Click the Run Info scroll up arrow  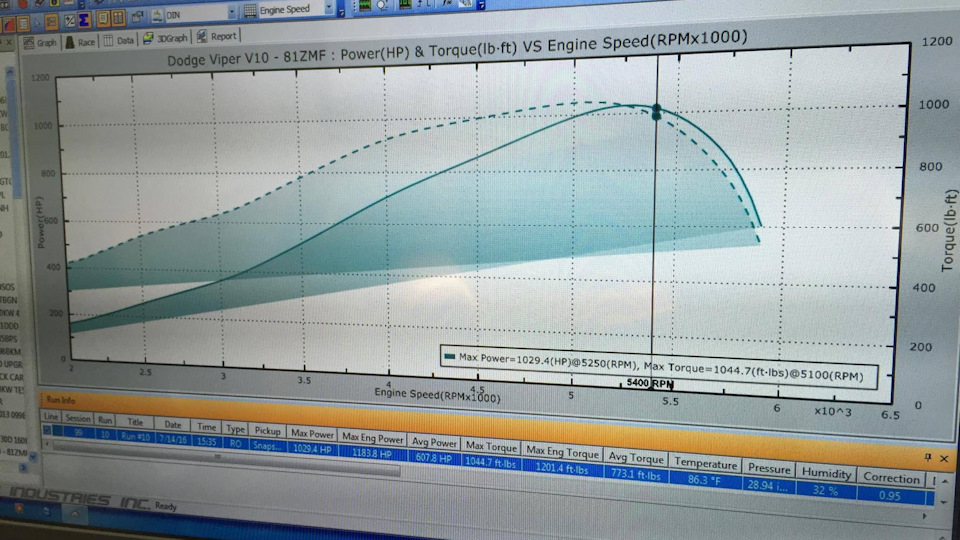[x=945, y=482]
